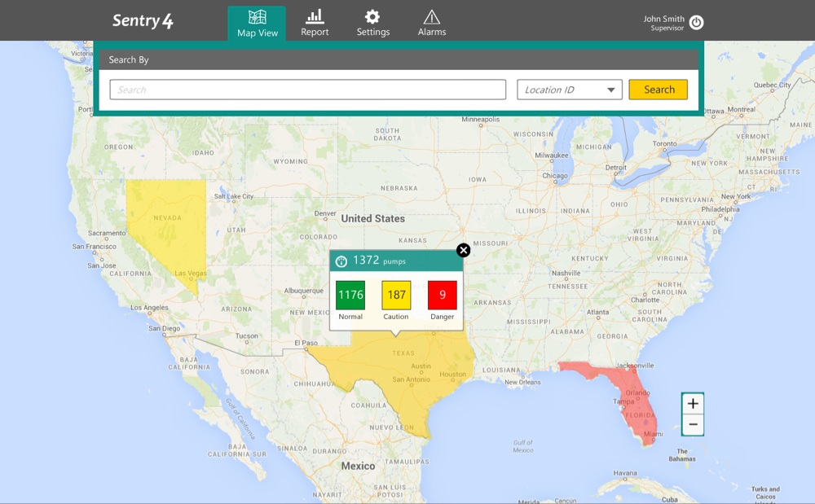The image size is (815, 504).
Task: Select the green Normal 1176 box
Action: [350, 295]
